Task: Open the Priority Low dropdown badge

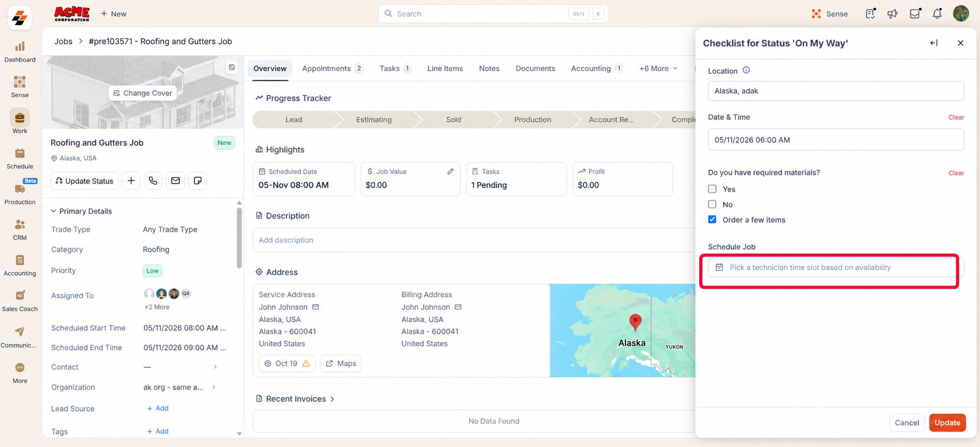Action: click(153, 271)
